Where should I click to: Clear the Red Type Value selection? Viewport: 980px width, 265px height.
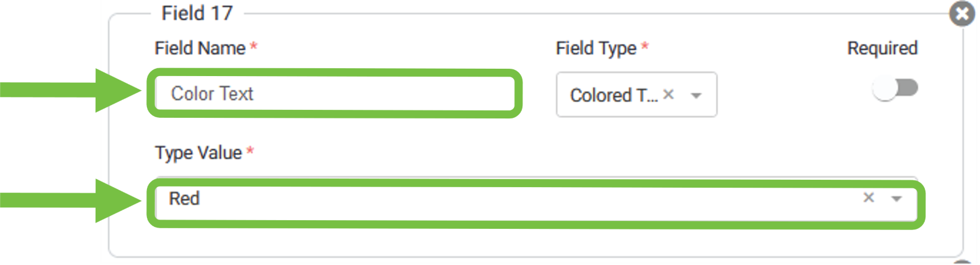(x=868, y=198)
